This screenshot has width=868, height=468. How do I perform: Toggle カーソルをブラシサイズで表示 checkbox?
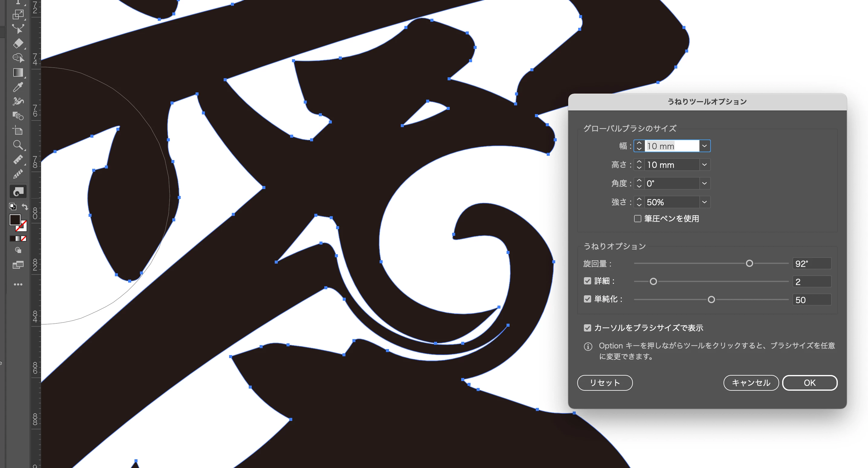pos(587,328)
